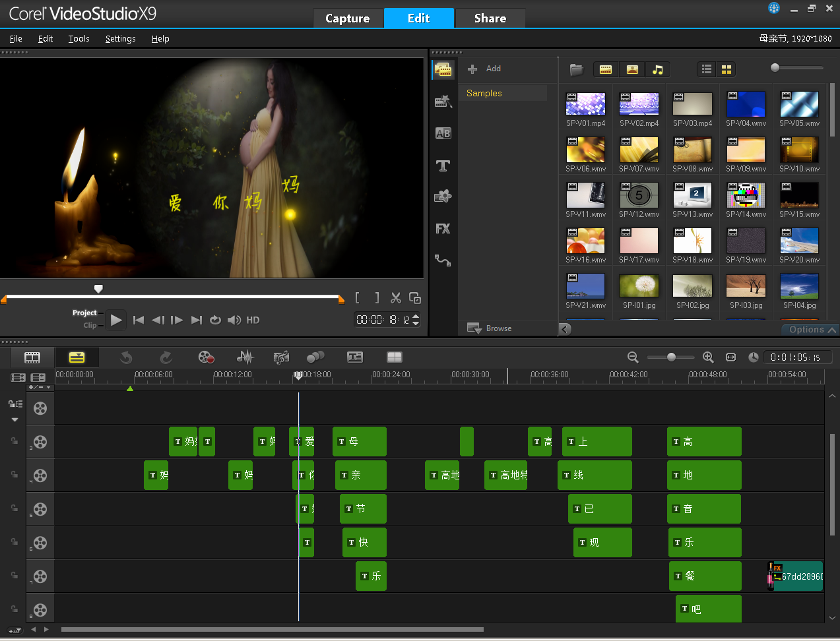Fit project in timeline window
Viewport: 840px width, 641px height.
point(730,357)
